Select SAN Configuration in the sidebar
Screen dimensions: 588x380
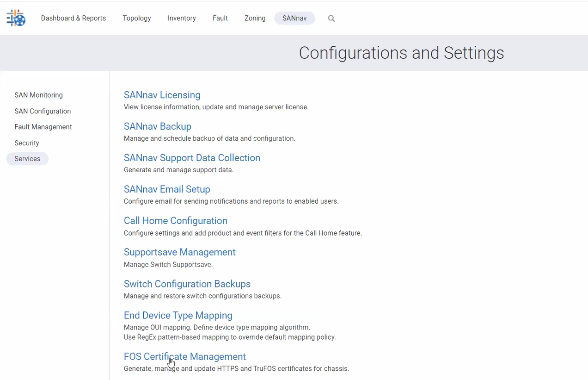point(43,111)
